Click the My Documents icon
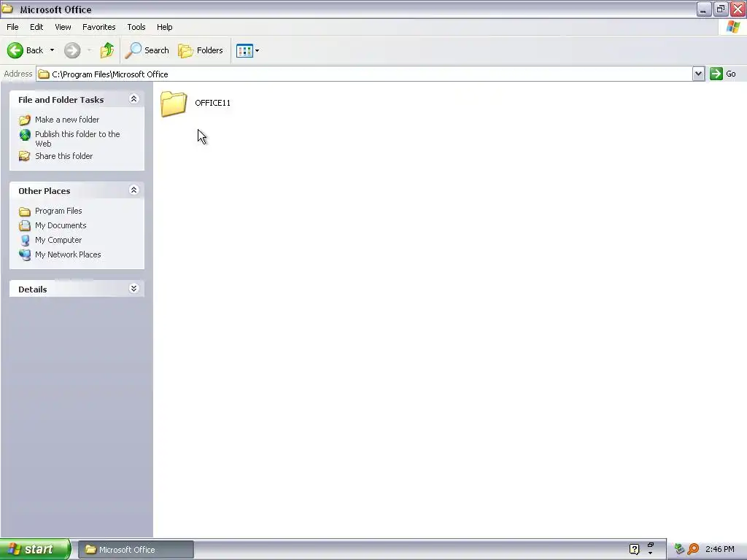The width and height of the screenshot is (747, 560). pos(25,226)
